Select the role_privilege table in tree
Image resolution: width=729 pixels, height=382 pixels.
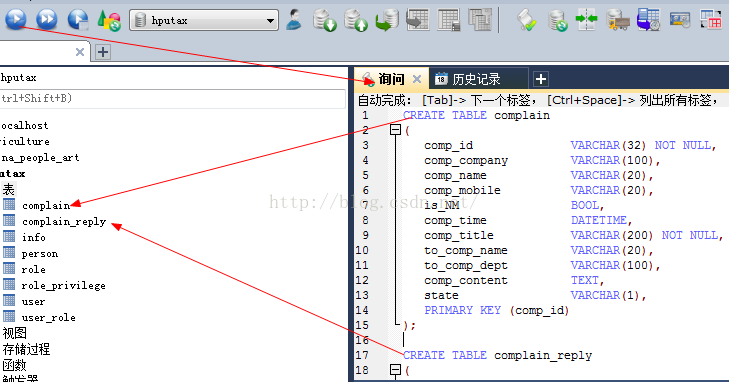click(x=64, y=286)
